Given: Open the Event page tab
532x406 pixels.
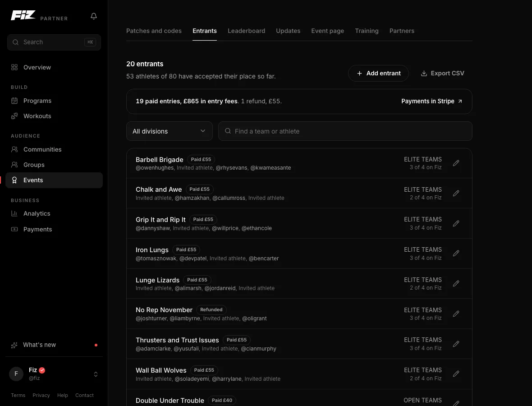Looking at the screenshot, I should [327, 31].
